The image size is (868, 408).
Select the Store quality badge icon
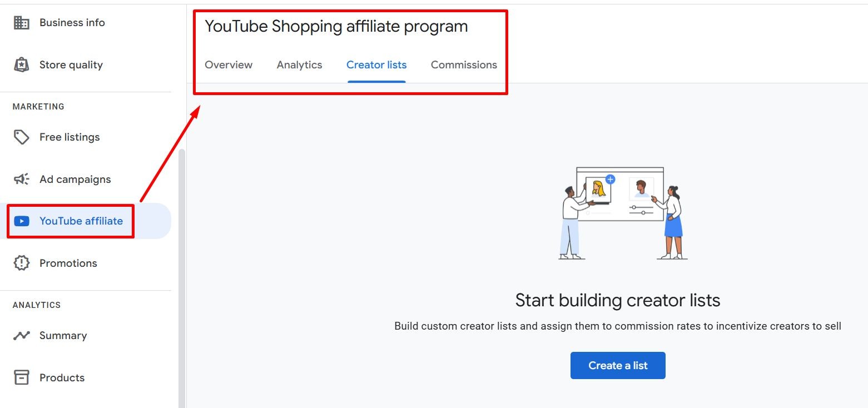[21, 64]
